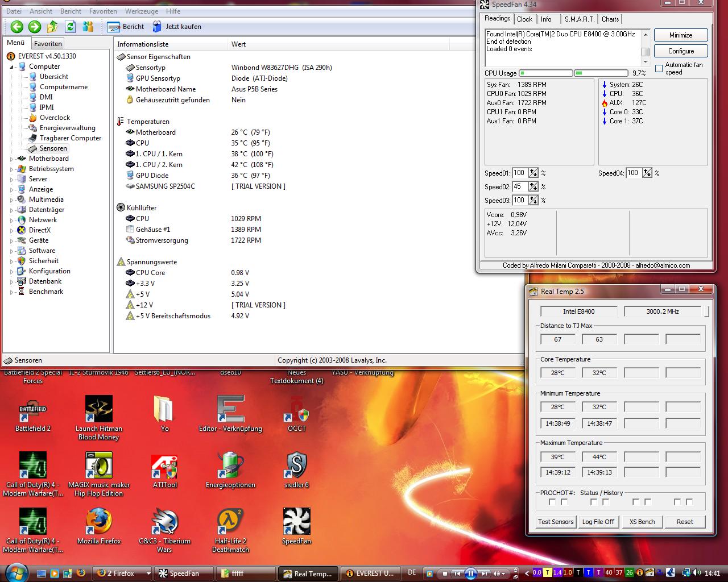Select the Energieverwaltung tree item
728x582 pixels.
pos(67,128)
